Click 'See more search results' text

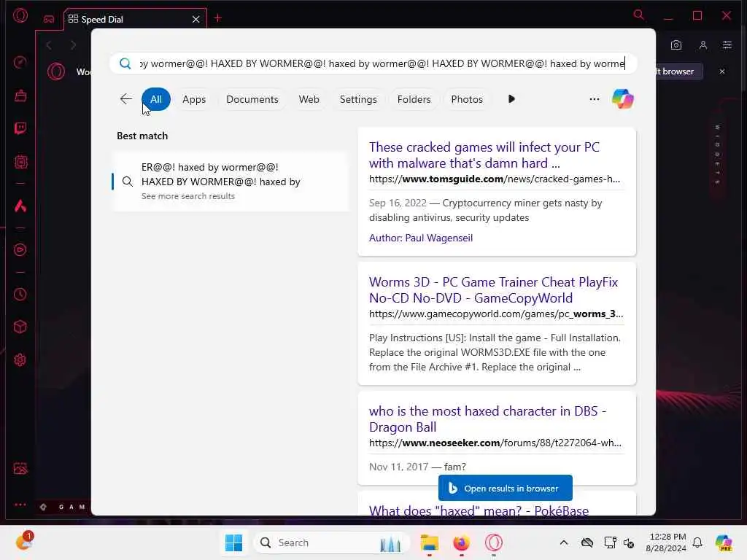[x=188, y=196]
